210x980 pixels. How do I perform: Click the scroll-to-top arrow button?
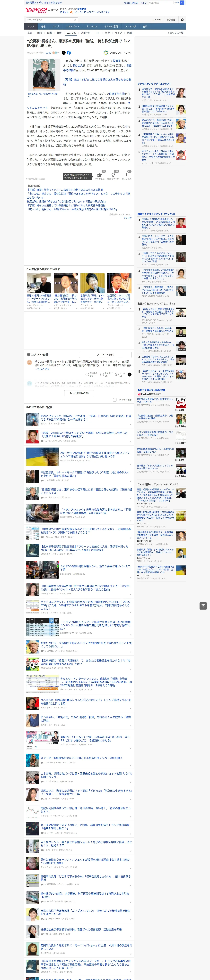[203, 606]
